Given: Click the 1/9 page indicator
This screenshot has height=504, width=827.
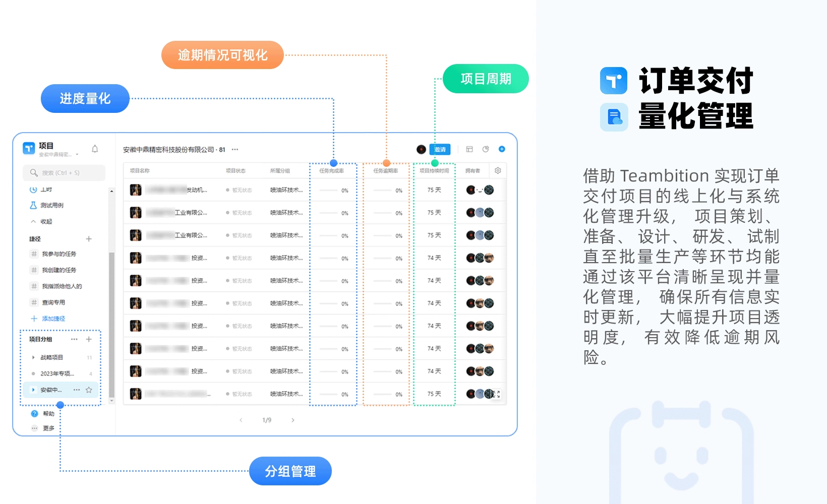Looking at the screenshot, I should [267, 420].
